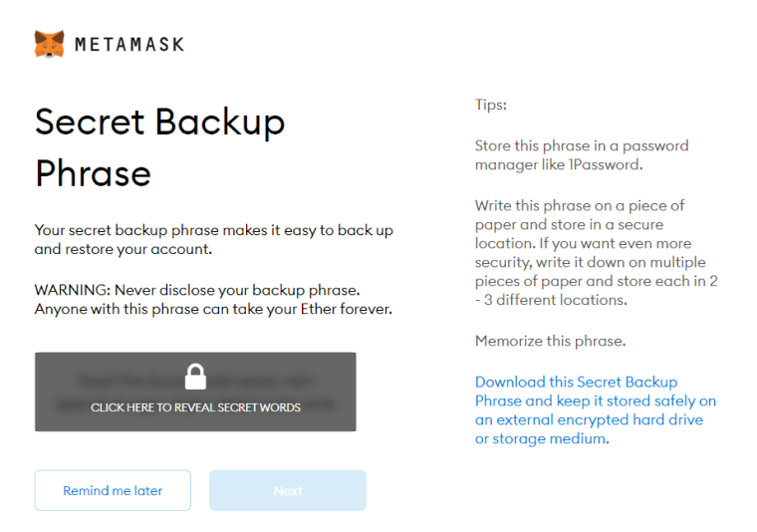
Task: Click the 'Store this phrase in a password manager' tip
Action: click(582, 155)
